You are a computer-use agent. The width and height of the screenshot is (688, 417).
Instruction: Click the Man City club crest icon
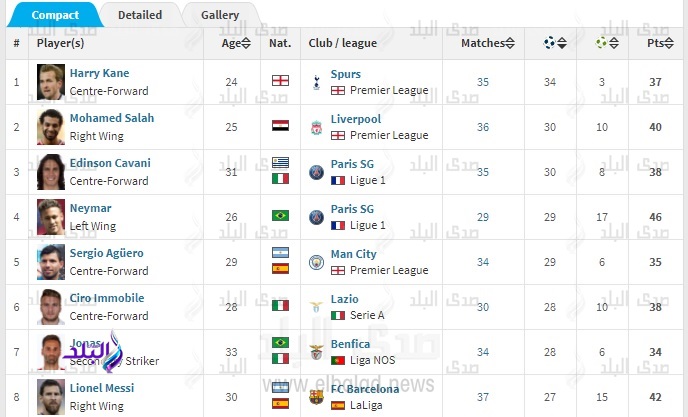pyautogui.click(x=316, y=261)
